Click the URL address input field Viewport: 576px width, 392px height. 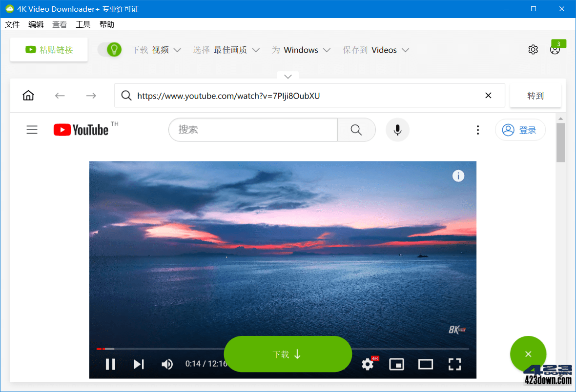(293, 95)
